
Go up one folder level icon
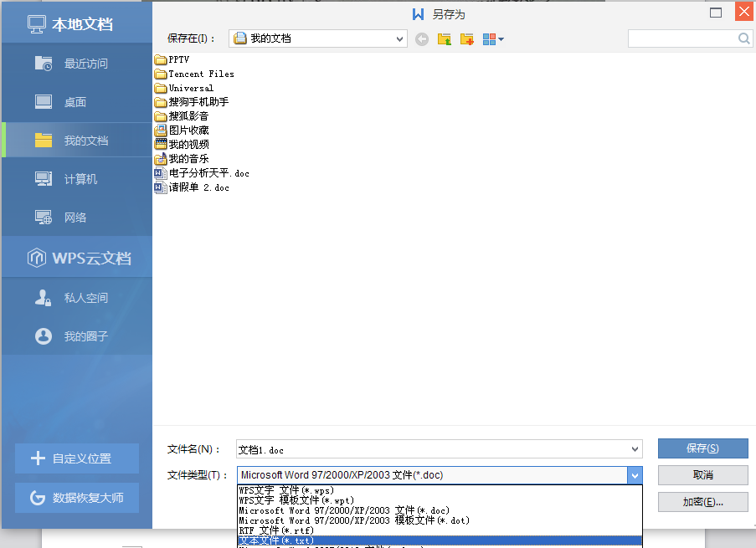pos(444,39)
